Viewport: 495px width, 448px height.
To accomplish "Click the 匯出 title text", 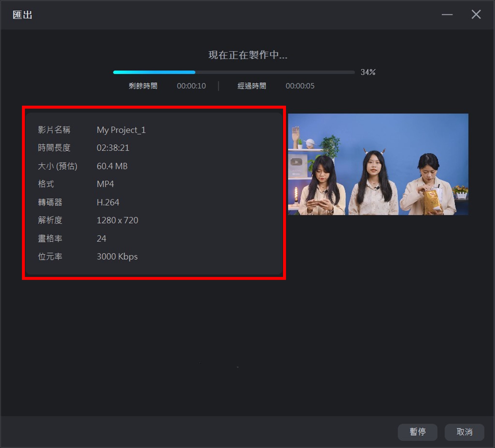I will tap(22, 15).
